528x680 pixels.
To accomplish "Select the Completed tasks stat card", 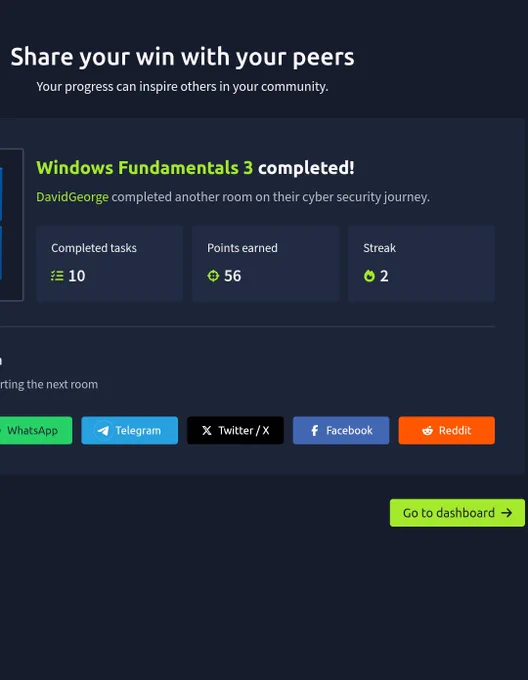I will coord(109,263).
